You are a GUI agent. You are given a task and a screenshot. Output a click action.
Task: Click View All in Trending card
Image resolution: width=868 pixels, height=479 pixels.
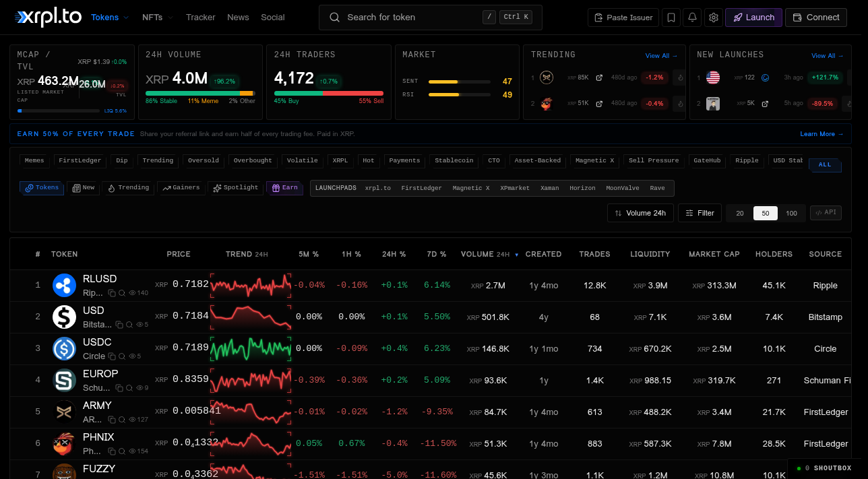[x=661, y=56]
